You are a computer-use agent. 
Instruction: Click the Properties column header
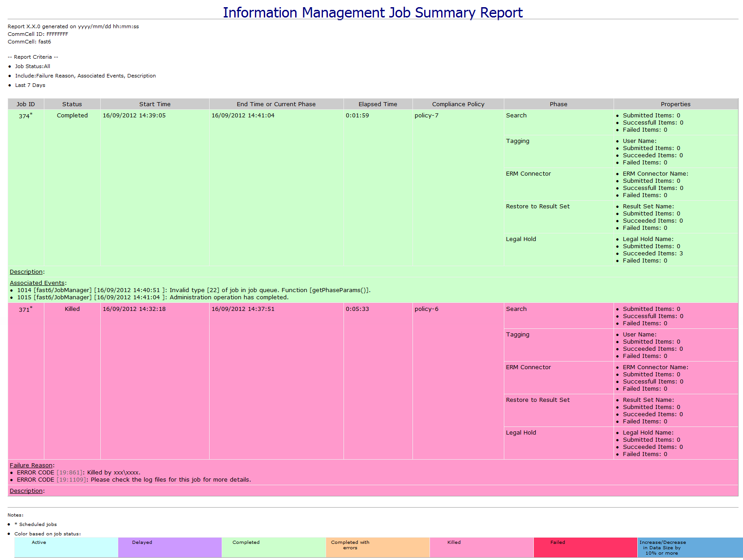[x=675, y=104]
